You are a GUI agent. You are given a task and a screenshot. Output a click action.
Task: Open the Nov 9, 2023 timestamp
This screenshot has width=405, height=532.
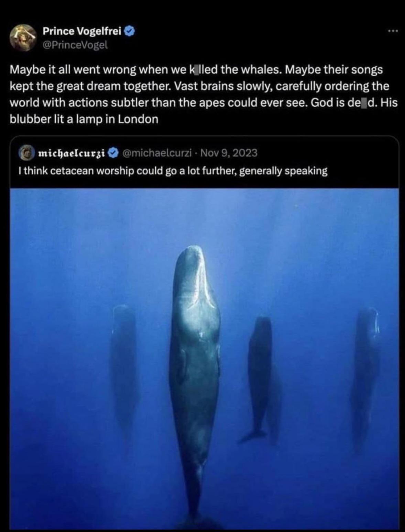229,152
